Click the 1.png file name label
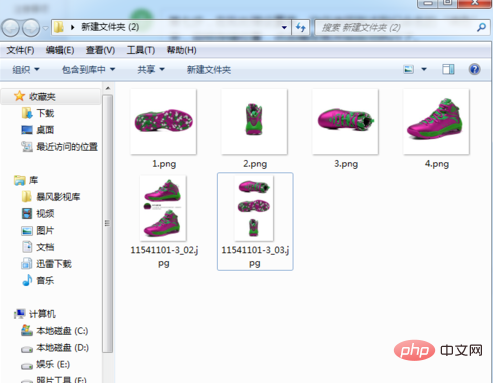The image size is (493, 383). coord(164,164)
